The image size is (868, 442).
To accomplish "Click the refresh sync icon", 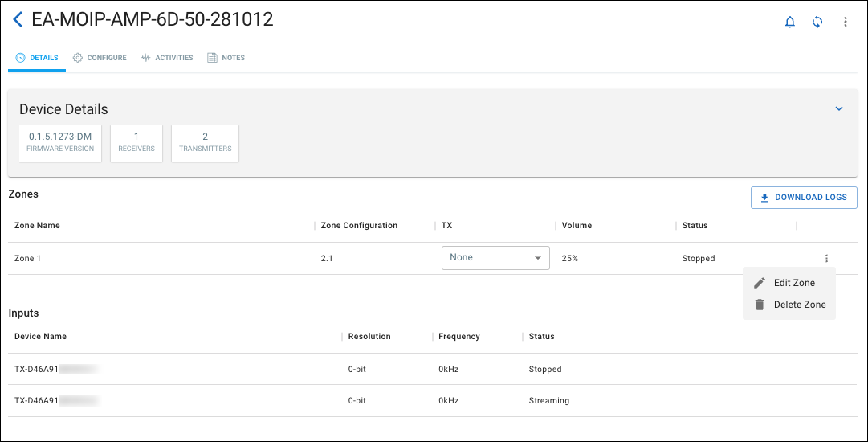I will (x=817, y=22).
